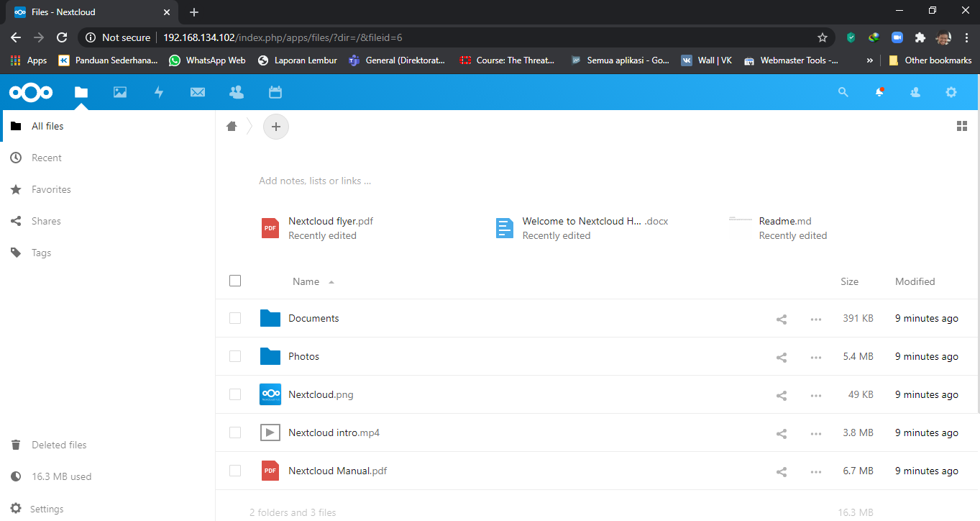This screenshot has width=980, height=521.
Task: Open the Activity lightning bolt icon
Action: point(159,92)
